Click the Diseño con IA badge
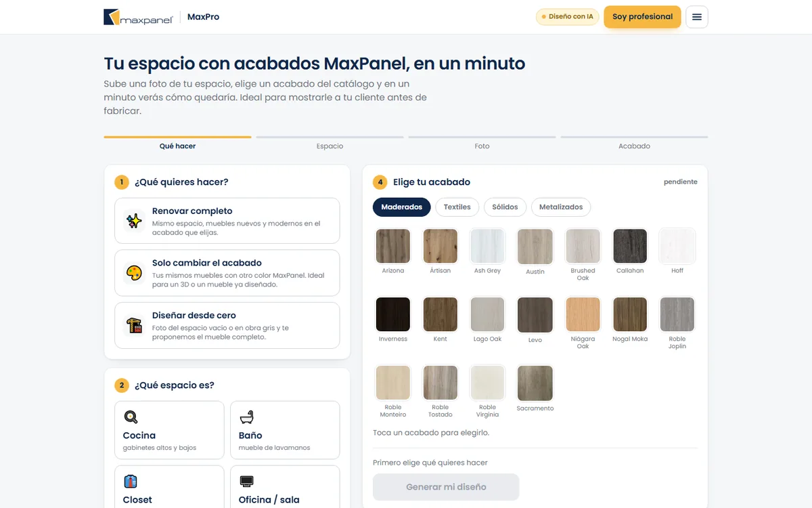Screen dimensions: 812x508 pos(567,17)
